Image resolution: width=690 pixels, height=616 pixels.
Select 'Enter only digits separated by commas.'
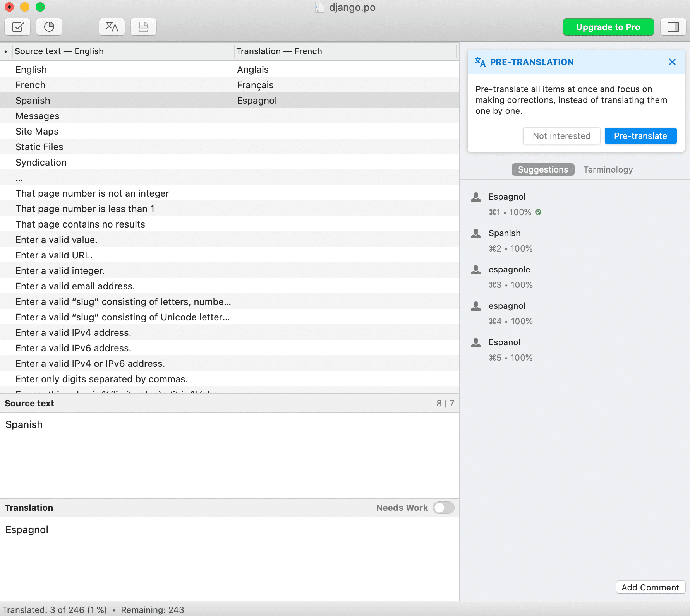click(x=230, y=379)
